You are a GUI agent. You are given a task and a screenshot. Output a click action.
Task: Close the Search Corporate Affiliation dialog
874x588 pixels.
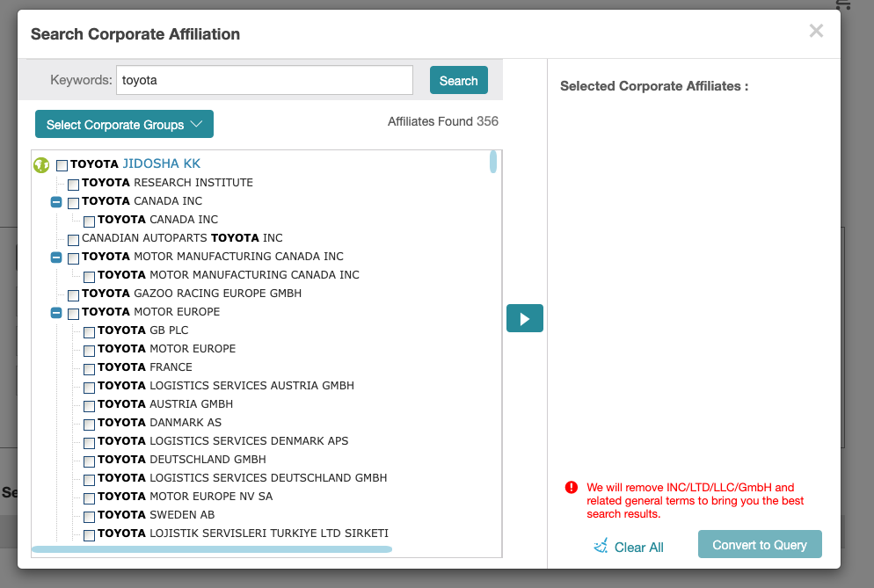click(x=816, y=31)
